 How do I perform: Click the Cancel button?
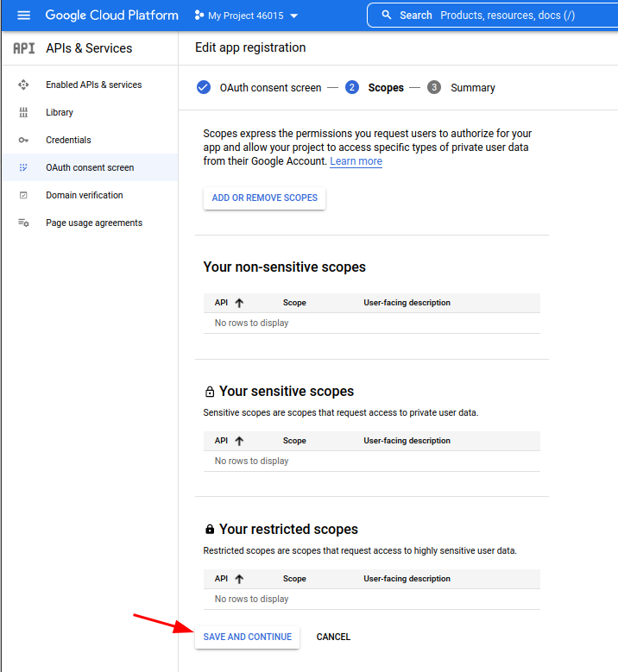pyautogui.click(x=333, y=637)
